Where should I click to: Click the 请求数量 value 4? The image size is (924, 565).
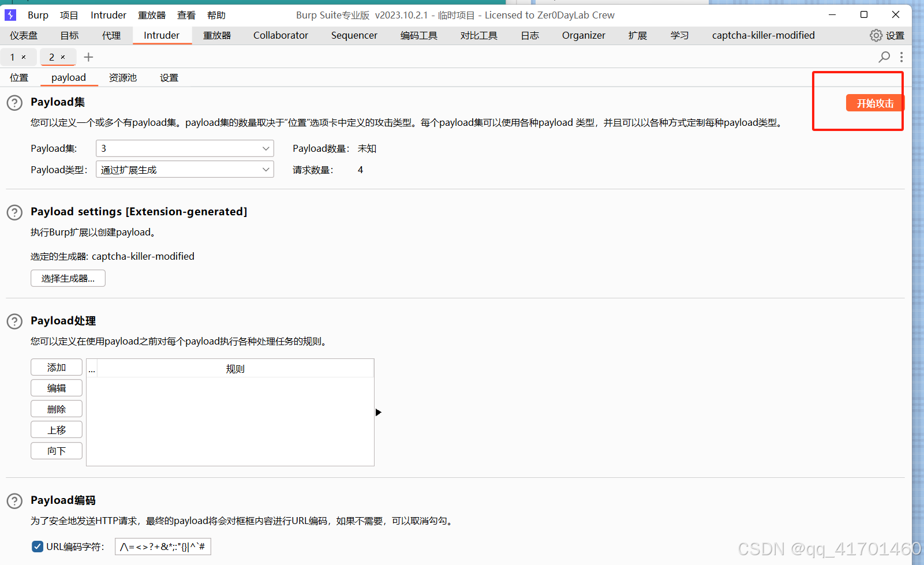[360, 170]
